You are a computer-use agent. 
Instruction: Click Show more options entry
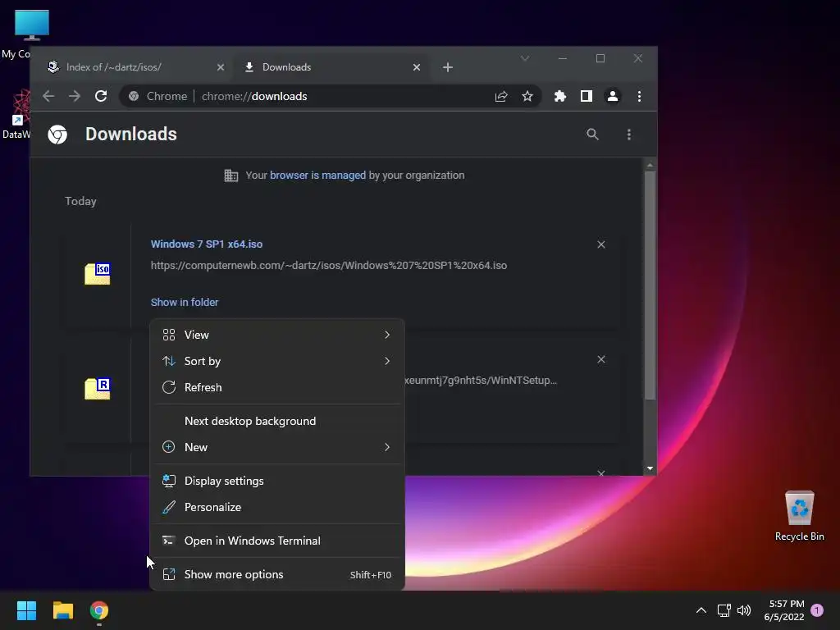click(277, 575)
